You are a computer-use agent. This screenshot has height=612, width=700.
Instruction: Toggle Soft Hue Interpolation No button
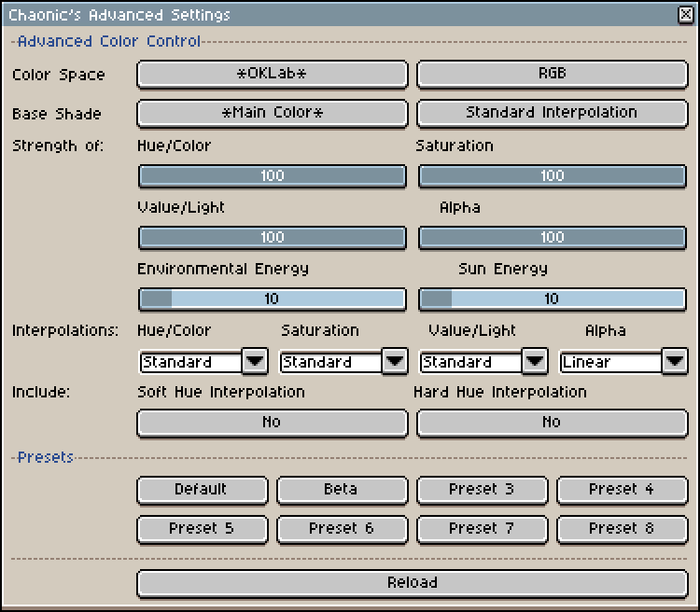(x=273, y=423)
